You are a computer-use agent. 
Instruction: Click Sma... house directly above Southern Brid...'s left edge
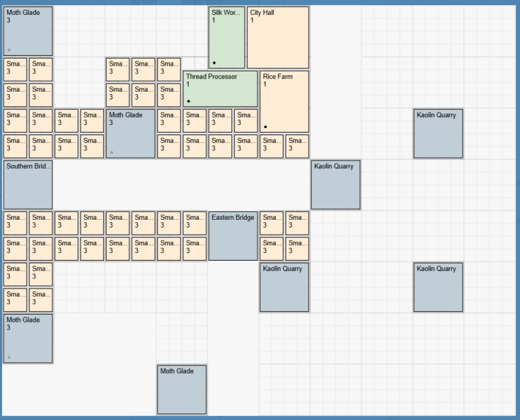click(15, 146)
